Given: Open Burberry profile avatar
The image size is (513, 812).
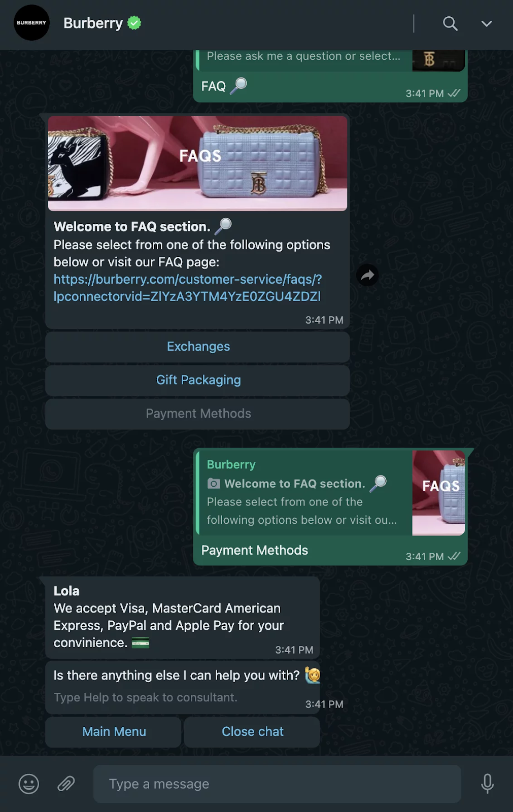Looking at the screenshot, I should click(x=31, y=23).
